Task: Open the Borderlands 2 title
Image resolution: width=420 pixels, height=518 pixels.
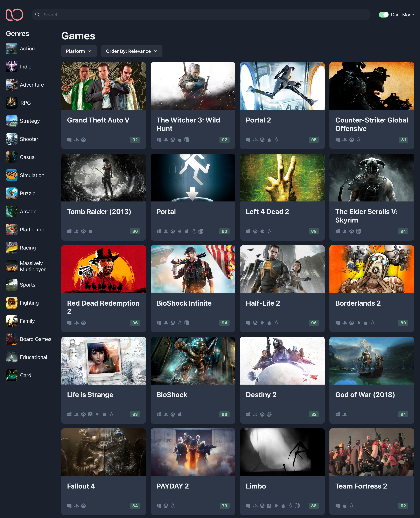Action: pyautogui.click(x=358, y=303)
